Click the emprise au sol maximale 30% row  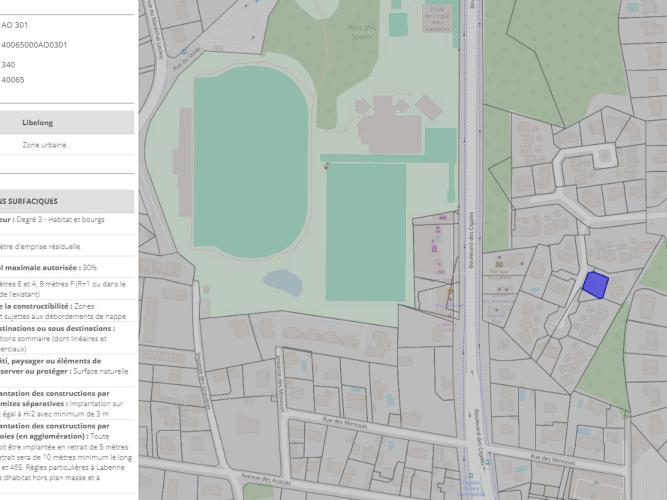click(60, 268)
